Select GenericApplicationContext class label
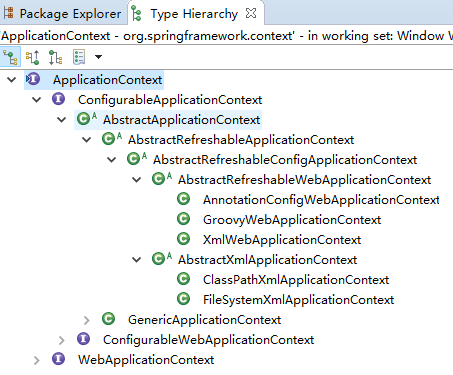453x375 pixels. (204, 320)
